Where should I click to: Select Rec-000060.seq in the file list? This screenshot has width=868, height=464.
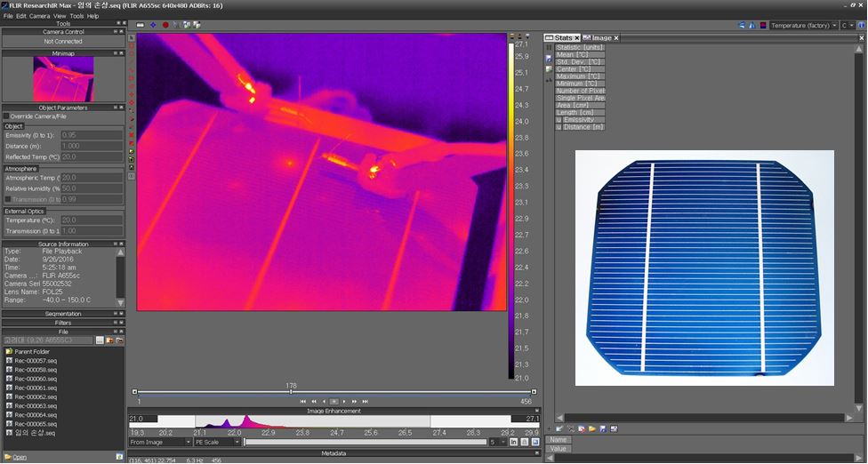pos(35,379)
